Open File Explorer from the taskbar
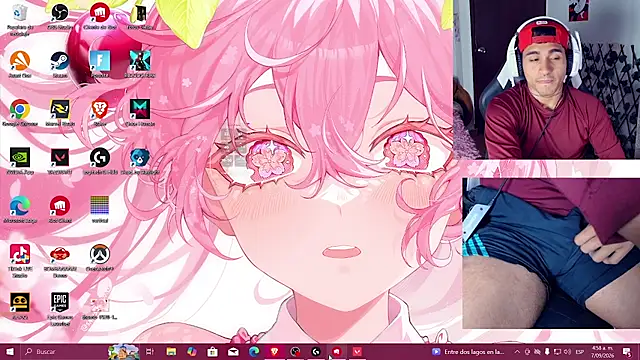 (x=171, y=351)
